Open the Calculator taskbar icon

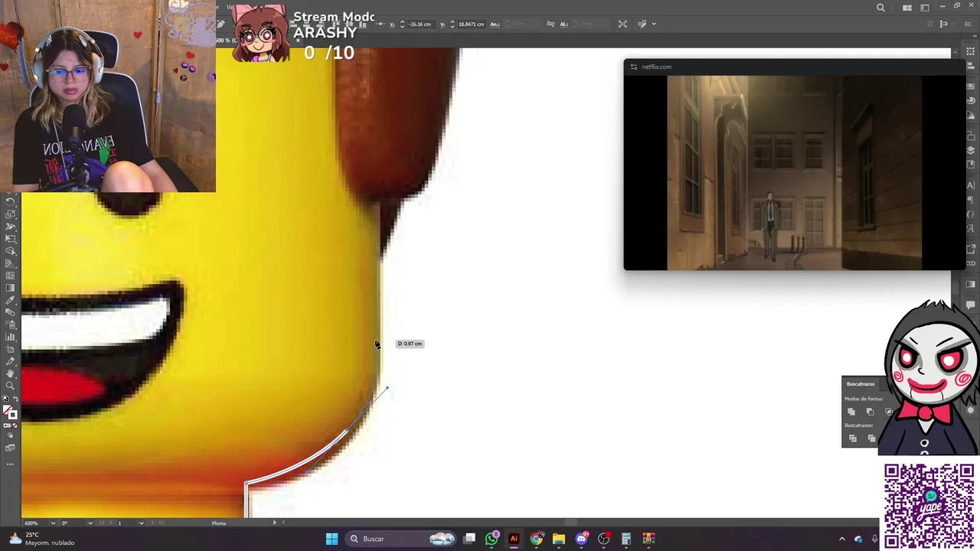pyautogui.click(x=626, y=539)
